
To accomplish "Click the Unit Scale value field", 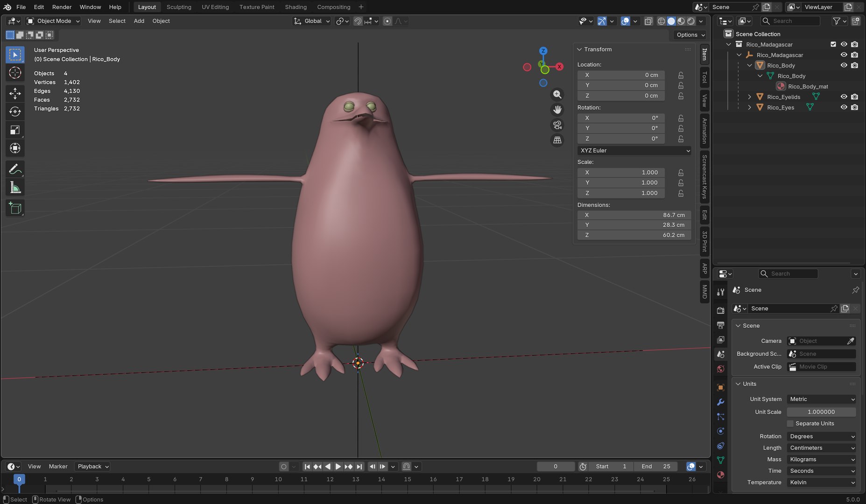I will tap(821, 412).
